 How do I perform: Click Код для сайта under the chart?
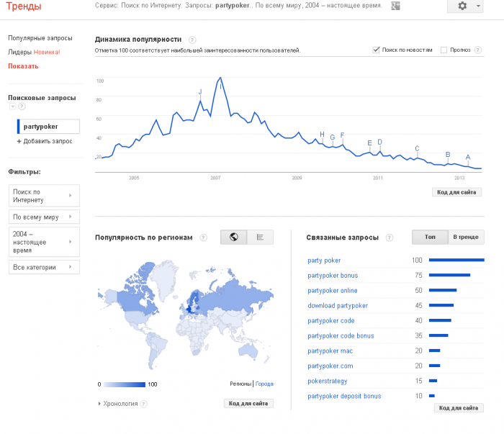456,192
